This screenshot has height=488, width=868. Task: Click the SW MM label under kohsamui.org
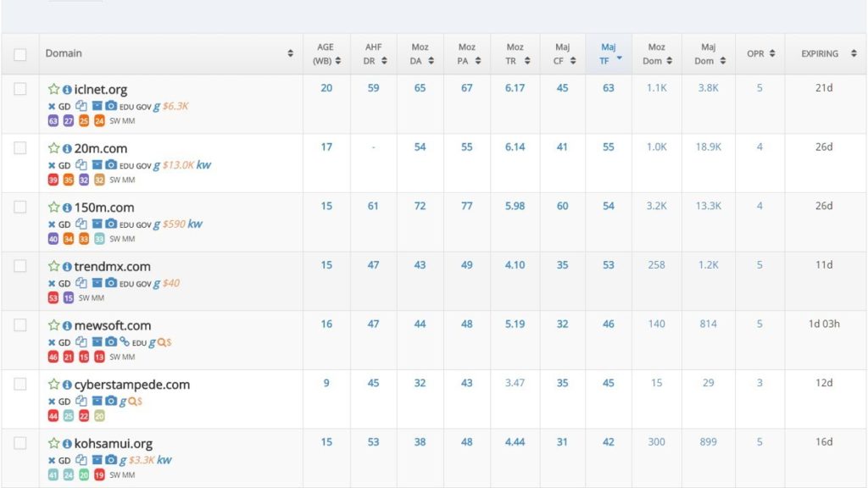point(122,474)
